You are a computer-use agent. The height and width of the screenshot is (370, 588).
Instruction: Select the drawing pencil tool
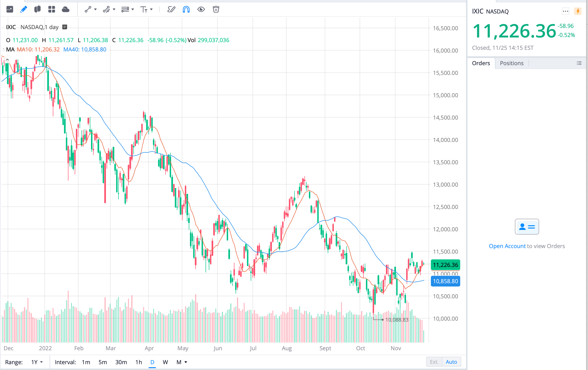pyautogui.click(x=24, y=9)
